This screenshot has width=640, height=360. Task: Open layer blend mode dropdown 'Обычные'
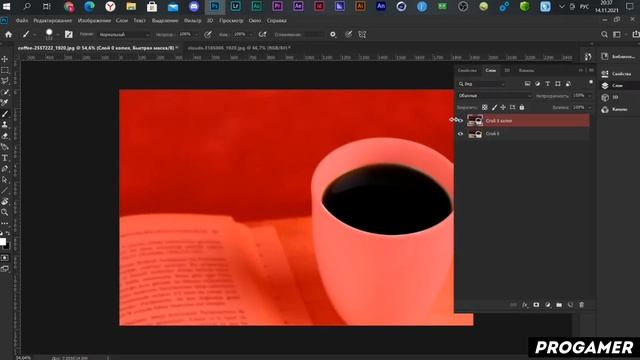click(495, 96)
